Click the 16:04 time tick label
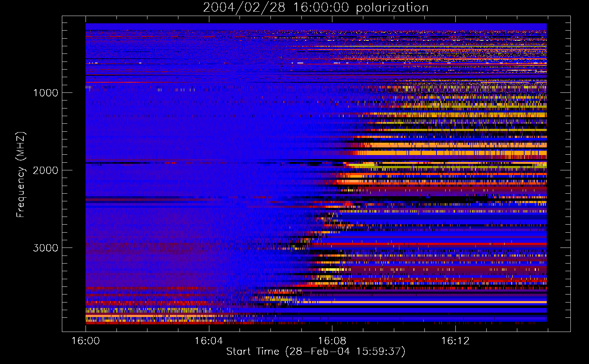The height and width of the screenshot is (364, 589). (209, 341)
